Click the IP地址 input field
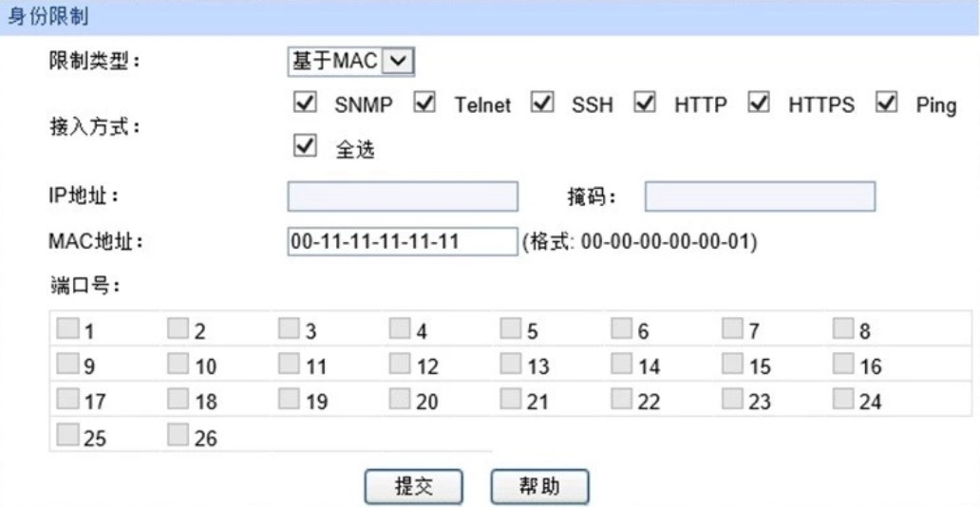The image size is (980, 507). coord(404,197)
